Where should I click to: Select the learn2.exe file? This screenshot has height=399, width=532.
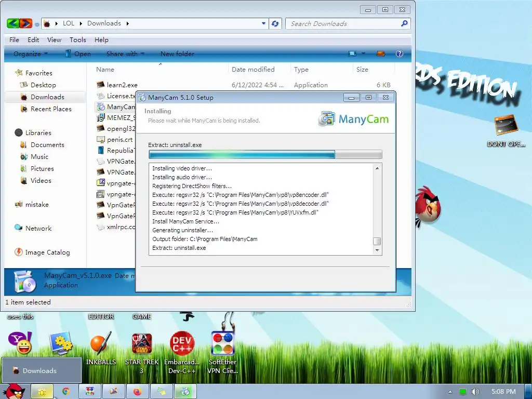pyautogui.click(x=117, y=85)
